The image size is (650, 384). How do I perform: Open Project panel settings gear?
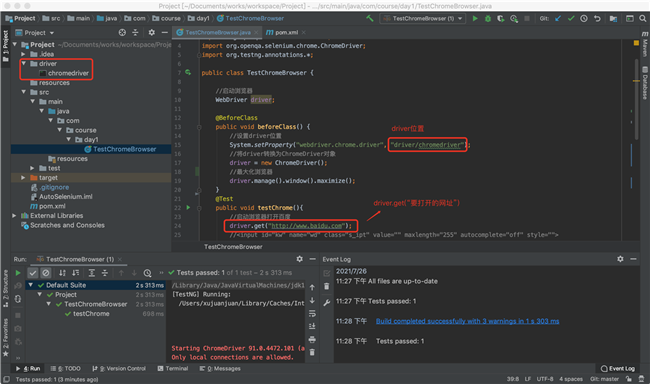click(152, 32)
